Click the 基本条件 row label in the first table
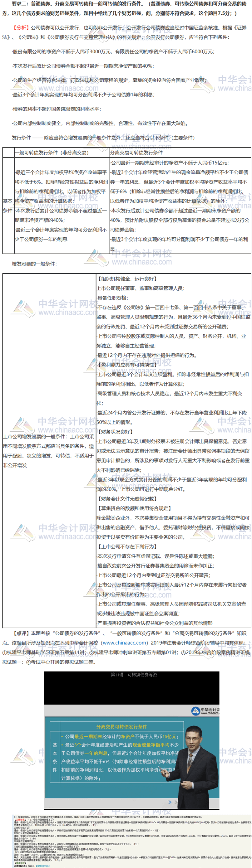Image resolution: width=252 pixels, height=868 pixels. click(x=8, y=206)
